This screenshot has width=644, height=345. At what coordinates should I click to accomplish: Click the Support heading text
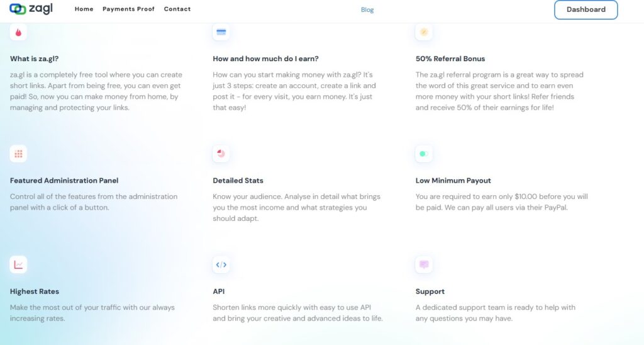[x=430, y=291]
